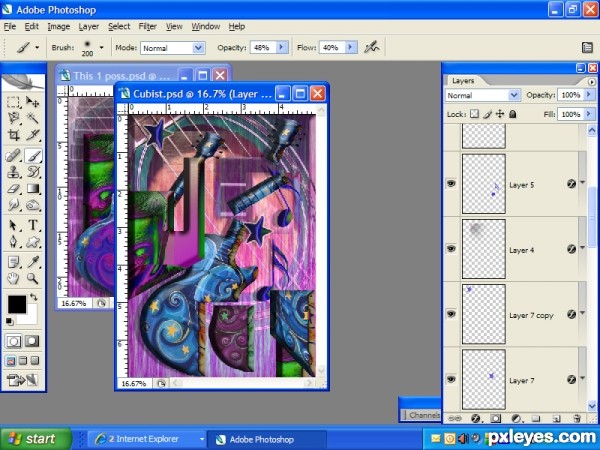Delete layer with trash icon
This screenshot has width=600, height=450.
point(578,419)
